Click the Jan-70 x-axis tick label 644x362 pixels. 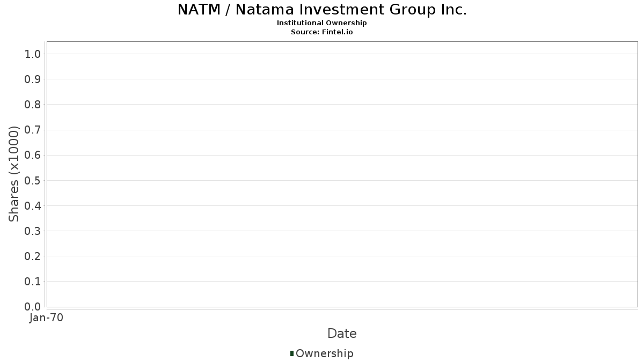(47, 317)
